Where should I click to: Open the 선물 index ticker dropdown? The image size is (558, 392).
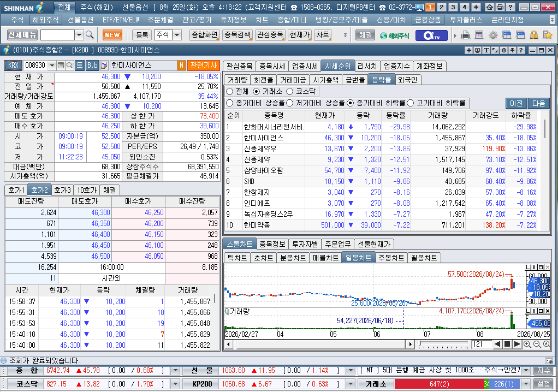pyautogui.click(x=351, y=371)
